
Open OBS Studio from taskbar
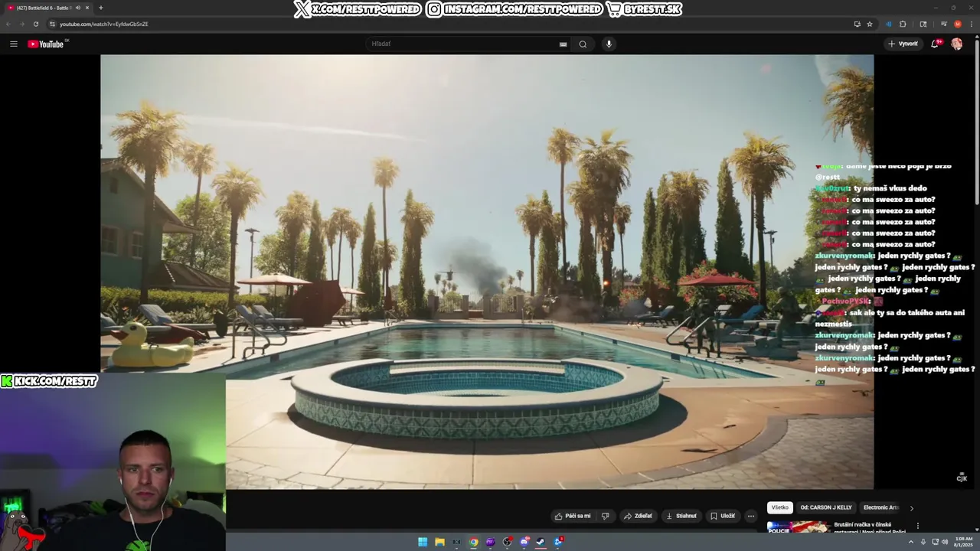tap(507, 542)
